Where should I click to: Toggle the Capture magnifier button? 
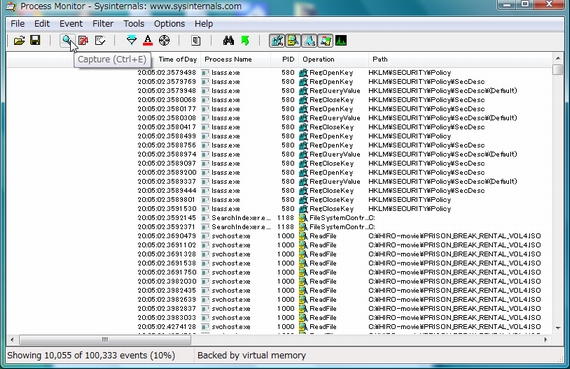coord(67,40)
